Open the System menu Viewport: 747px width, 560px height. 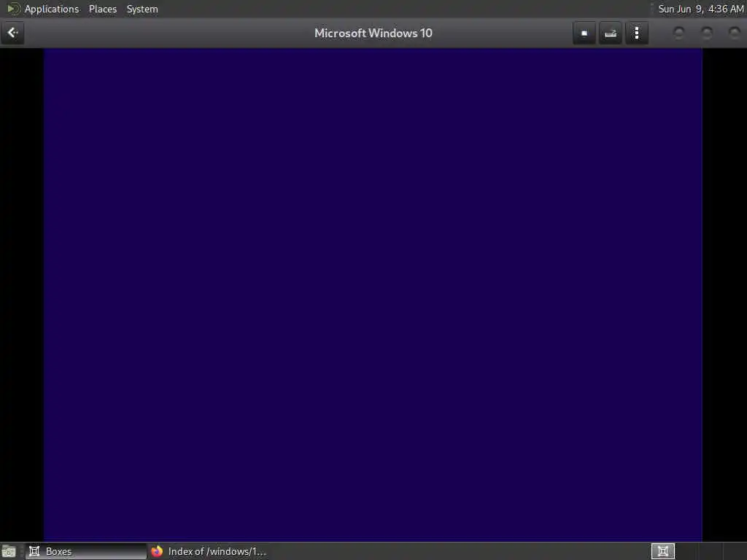click(142, 9)
